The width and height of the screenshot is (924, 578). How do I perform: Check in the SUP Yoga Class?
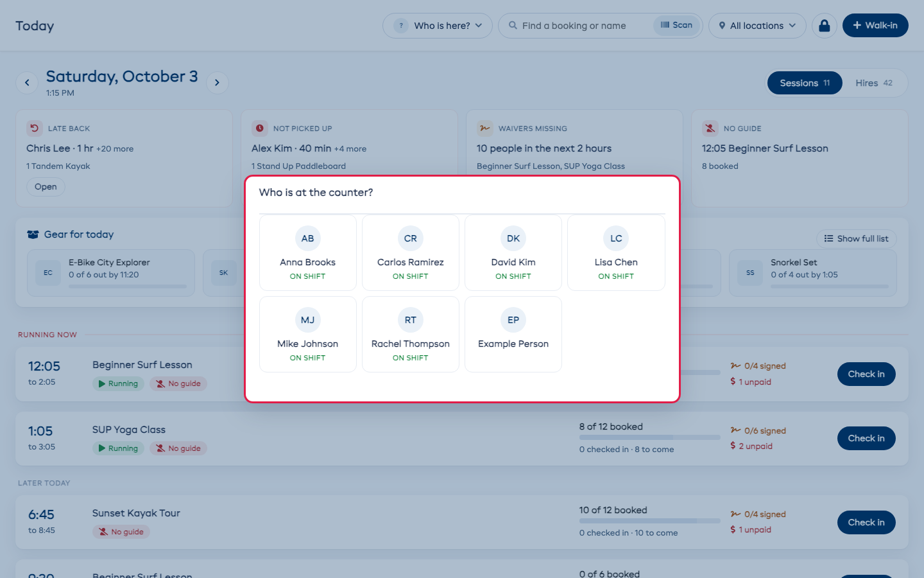[x=866, y=439]
